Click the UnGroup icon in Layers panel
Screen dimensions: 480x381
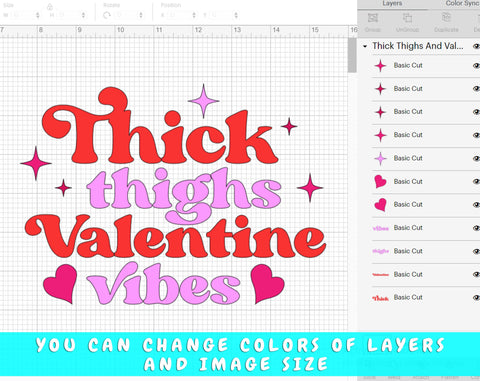pyautogui.click(x=407, y=18)
